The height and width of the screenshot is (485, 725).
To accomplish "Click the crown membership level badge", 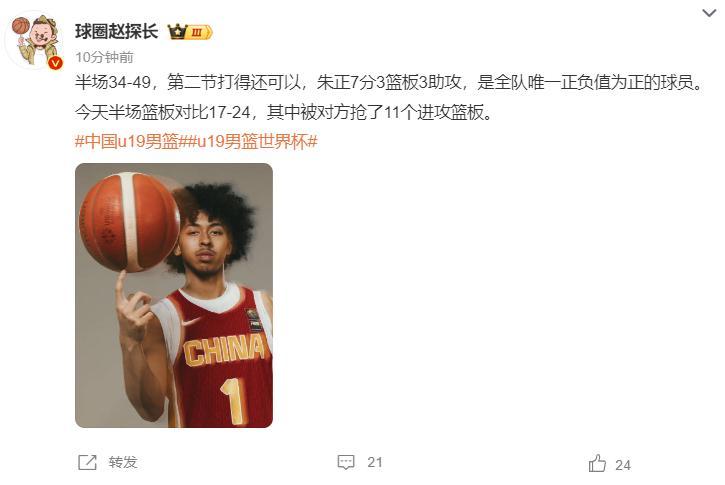I will pyautogui.click(x=190, y=32).
